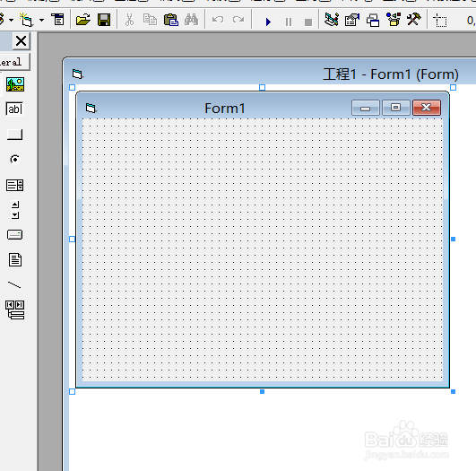This screenshot has height=471, width=476.
Task: Click the right-middle form sizing handle
Action: (454, 240)
